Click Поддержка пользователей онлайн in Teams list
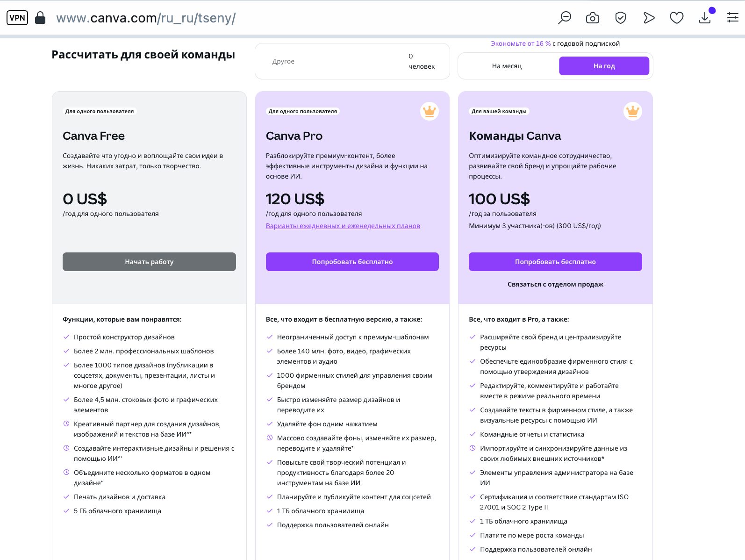 click(x=536, y=549)
